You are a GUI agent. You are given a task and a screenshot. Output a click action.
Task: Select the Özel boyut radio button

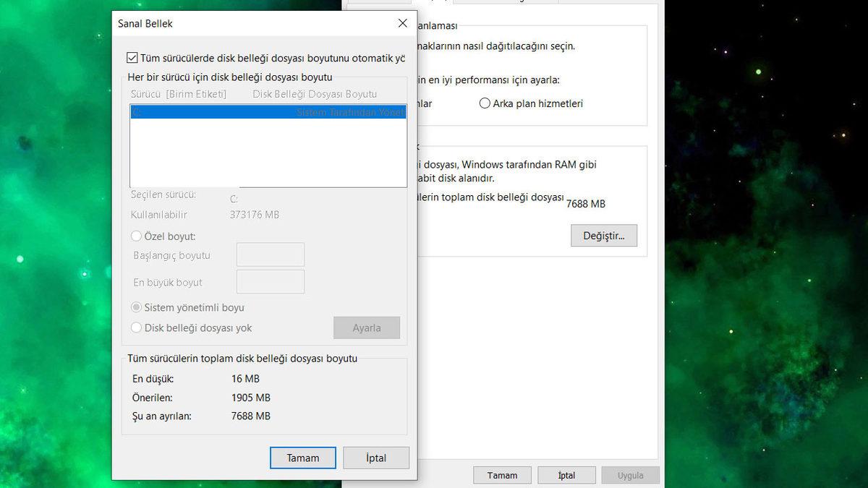pyautogui.click(x=135, y=236)
